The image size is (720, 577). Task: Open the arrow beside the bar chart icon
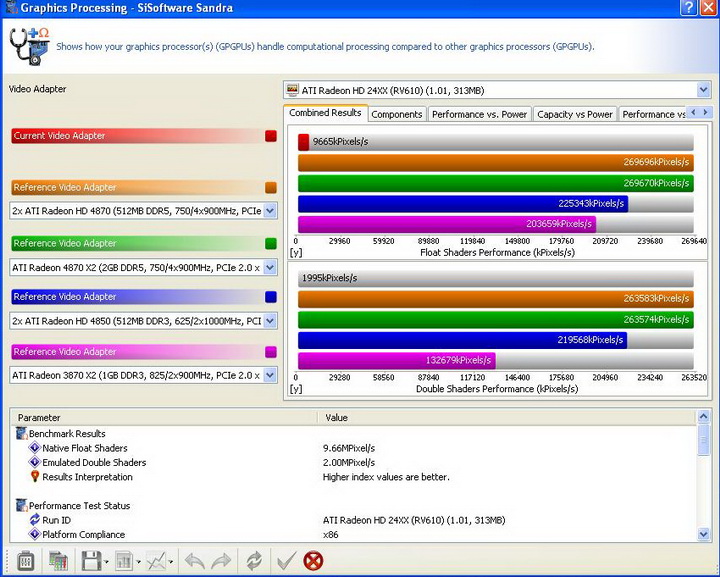[138, 562]
